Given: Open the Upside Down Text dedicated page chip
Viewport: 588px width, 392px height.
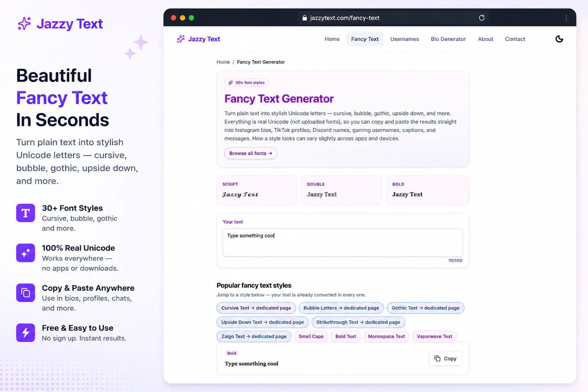Looking at the screenshot, I should pos(262,322).
